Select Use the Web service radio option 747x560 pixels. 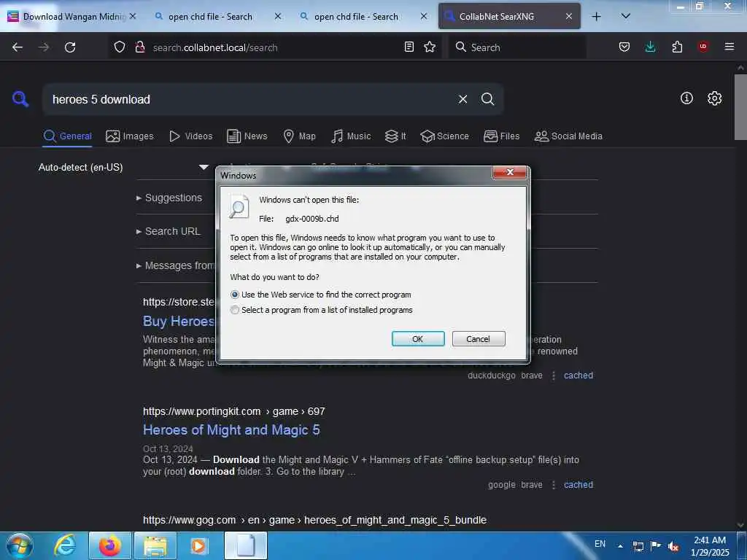(235, 295)
